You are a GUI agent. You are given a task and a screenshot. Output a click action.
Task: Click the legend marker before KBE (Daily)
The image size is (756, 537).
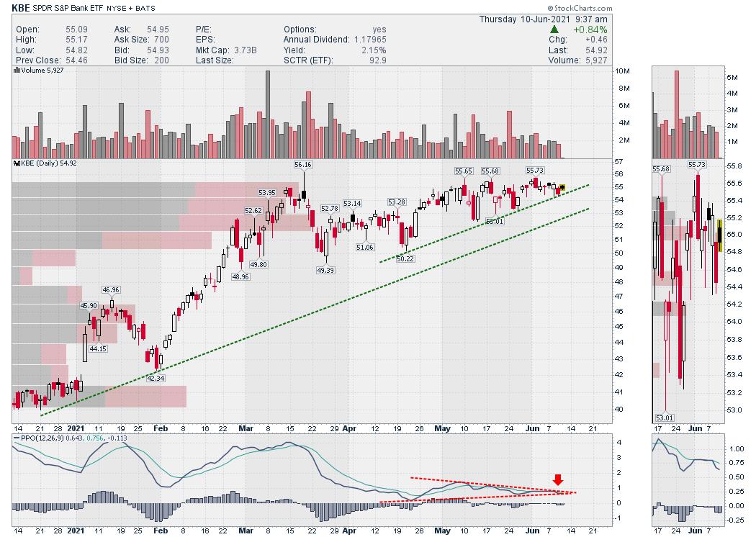click(15, 164)
